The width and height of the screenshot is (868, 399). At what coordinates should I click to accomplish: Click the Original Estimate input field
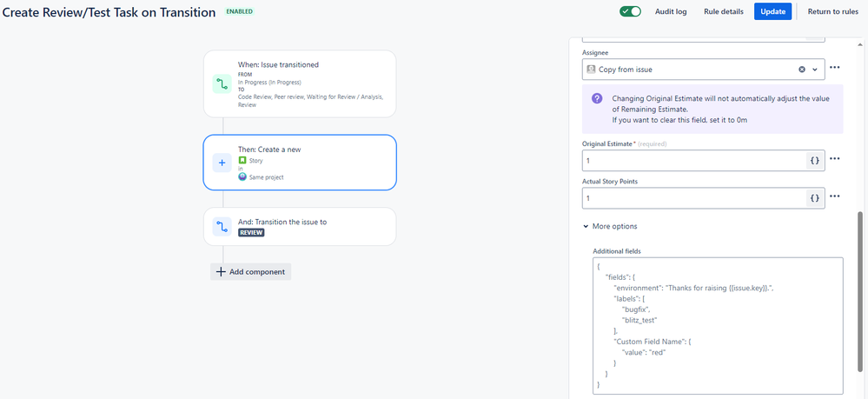point(693,160)
